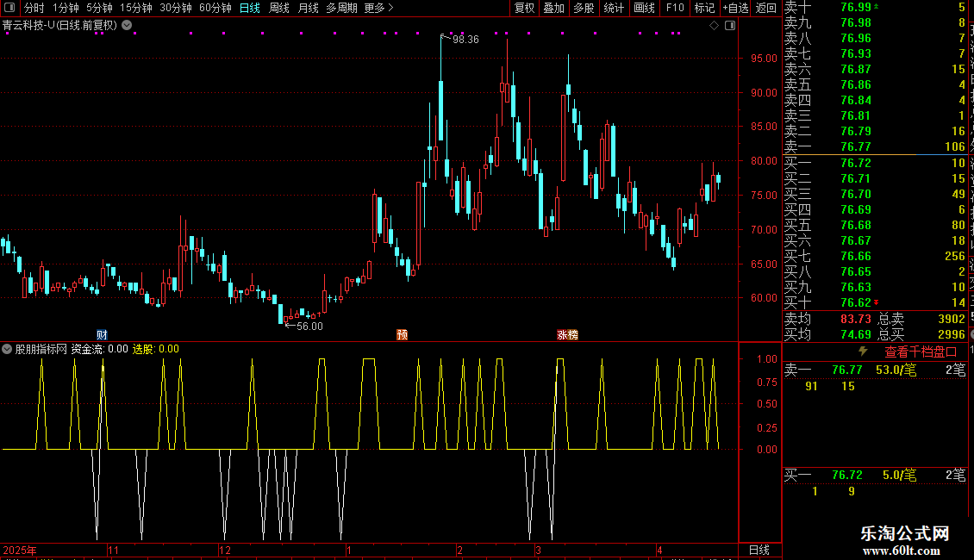Click the 复权 adjustment button
The width and height of the screenshot is (974, 560).
(x=524, y=8)
